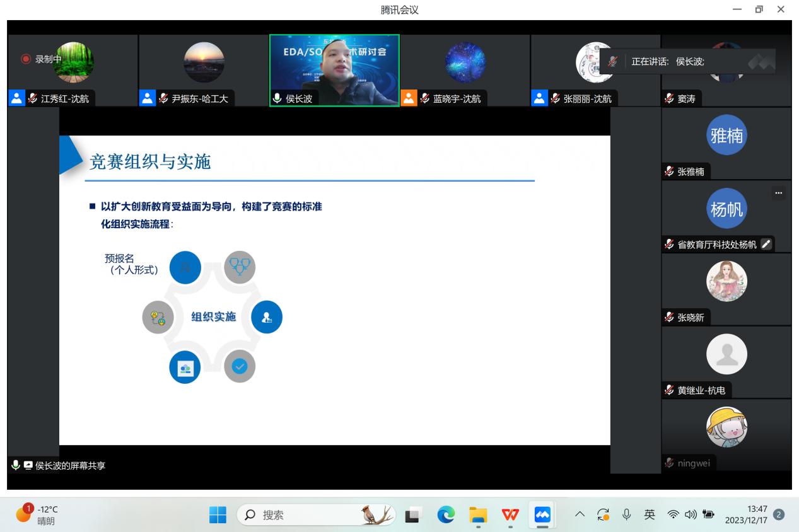Open the three-dot menu on 杨帆's tile

tap(779, 194)
